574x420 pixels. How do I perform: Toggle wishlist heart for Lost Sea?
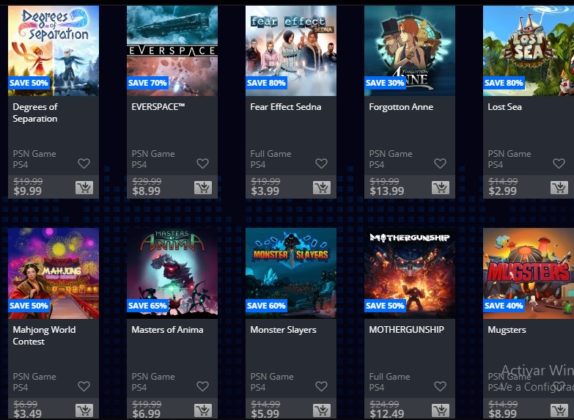(x=559, y=163)
